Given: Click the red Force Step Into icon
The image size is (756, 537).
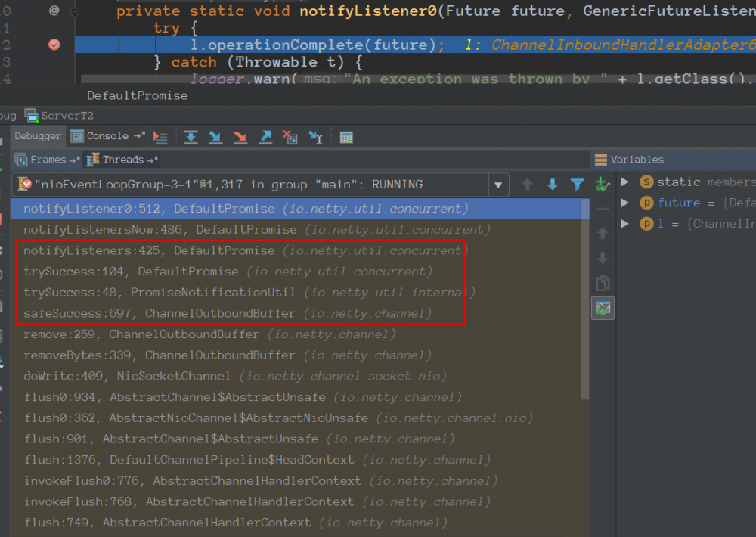Looking at the screenshot, I should coord(240,138).
